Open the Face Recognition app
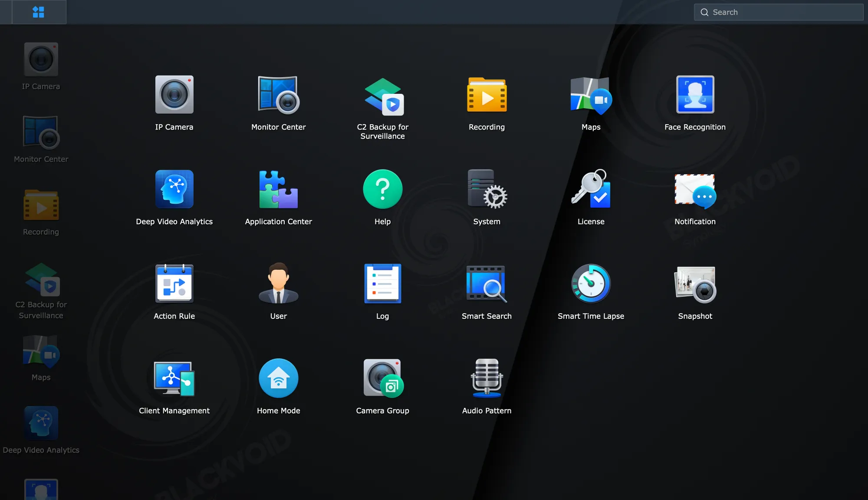The height and width of the screenshot is (500, 868). coord(695,95)
